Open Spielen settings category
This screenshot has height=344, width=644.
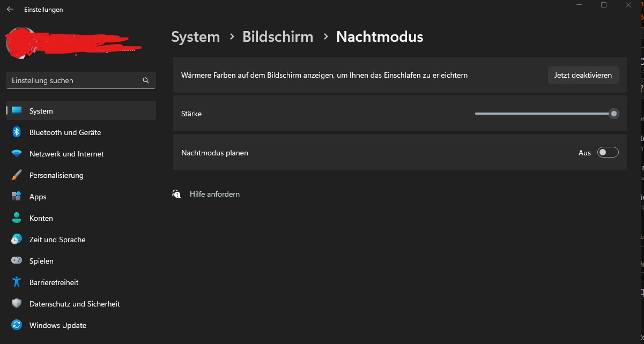pyautogui.click(x=81, y=261)
